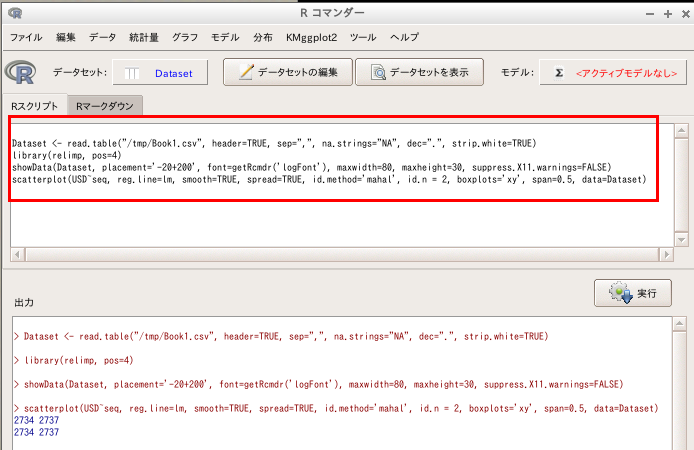Click the first 2734 2737 output line
The image size is (694, 450).
36,420
